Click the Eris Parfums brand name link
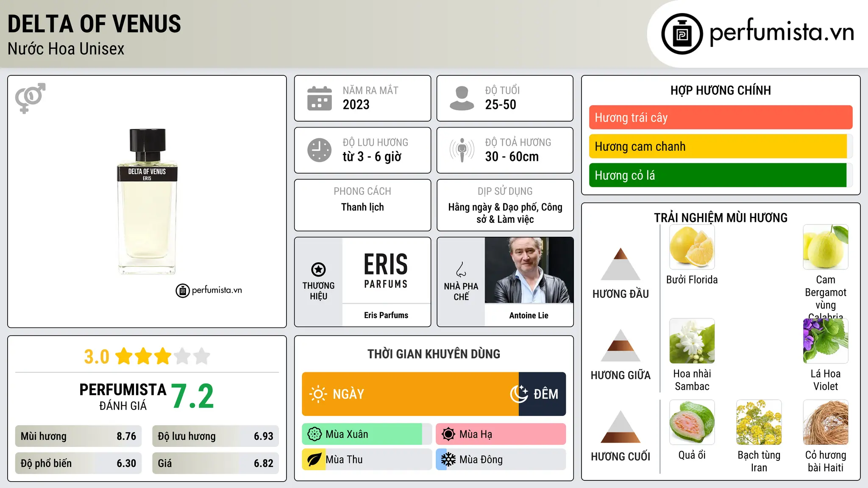Image resolution: width=868 pixels, height=488 pixels. point(386,315)
